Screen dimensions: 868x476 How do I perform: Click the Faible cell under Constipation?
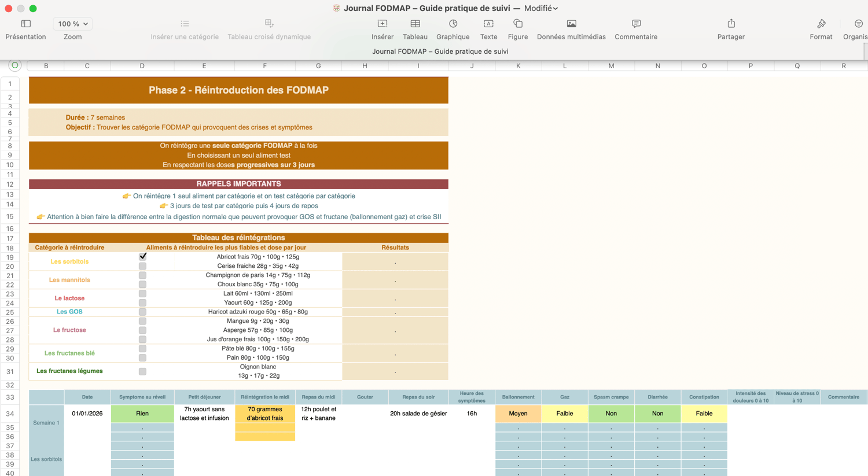[704, 414]
